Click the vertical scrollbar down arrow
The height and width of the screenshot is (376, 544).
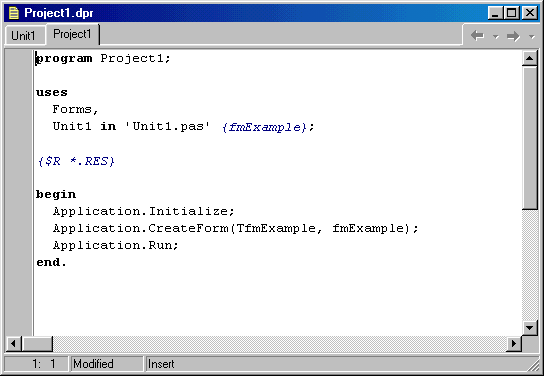tap(529, 327)
